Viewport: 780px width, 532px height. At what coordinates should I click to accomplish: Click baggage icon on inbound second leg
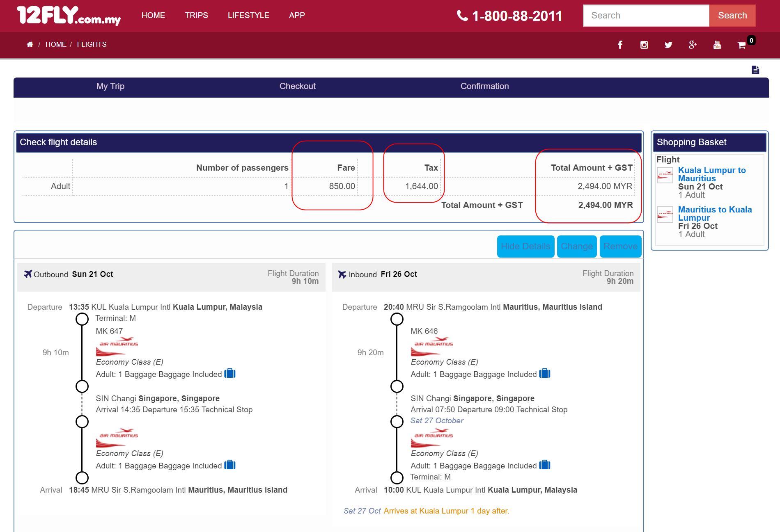(545, 465)
